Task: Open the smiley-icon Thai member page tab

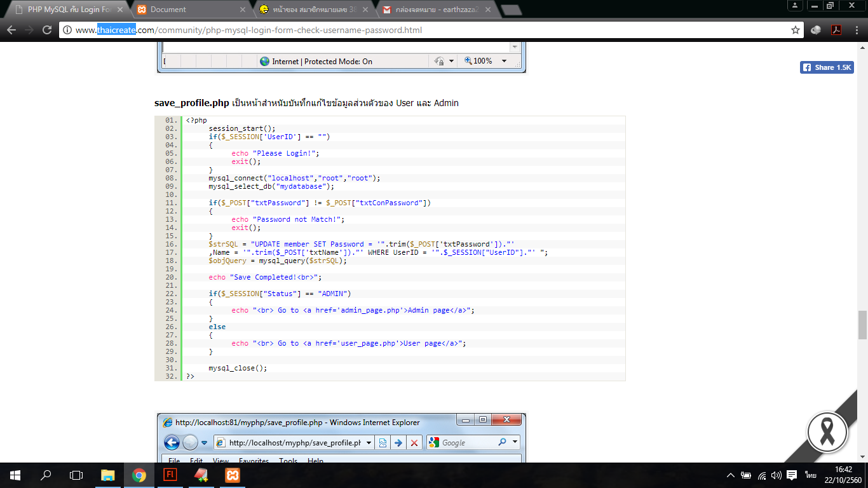Action: 313,10
